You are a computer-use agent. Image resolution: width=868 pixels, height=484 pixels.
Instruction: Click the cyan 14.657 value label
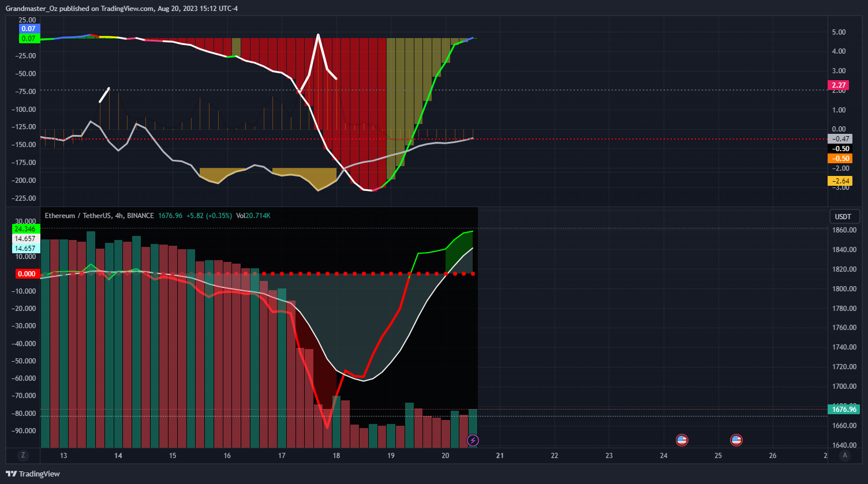point(25,249)
